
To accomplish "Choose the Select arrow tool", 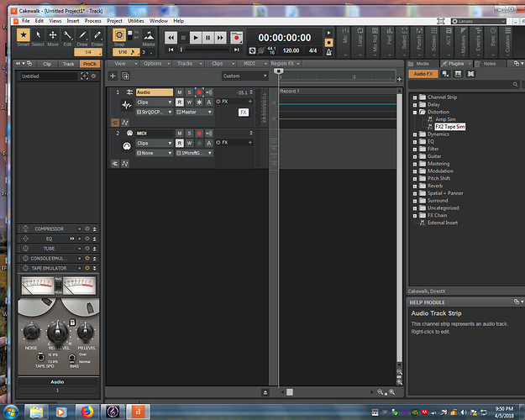I will (38, 34).
